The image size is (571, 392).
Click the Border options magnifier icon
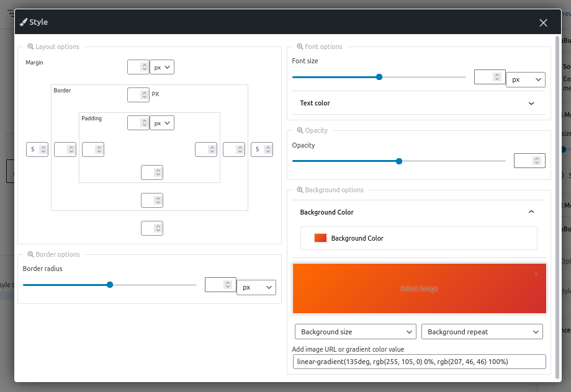click(x=30, y=254)
